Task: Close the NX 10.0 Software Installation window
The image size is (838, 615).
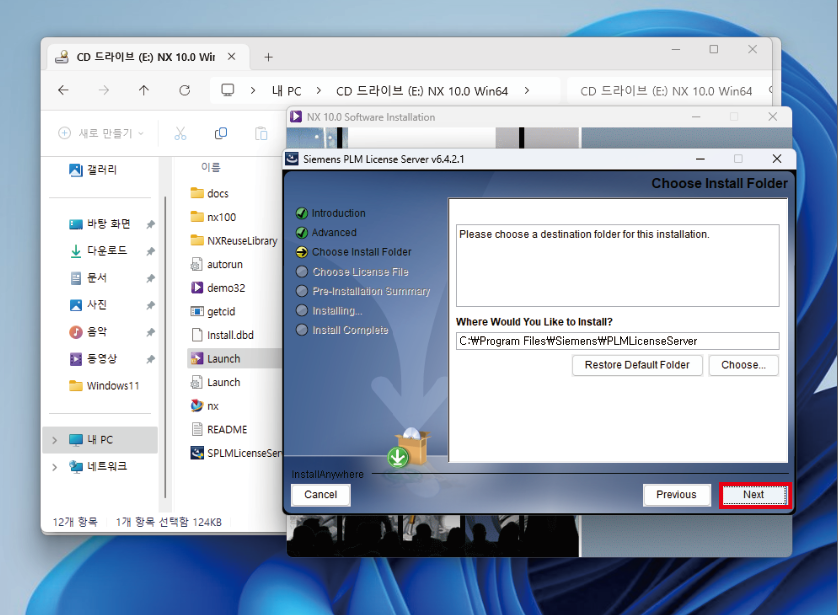Action: [x=772, y=116]
